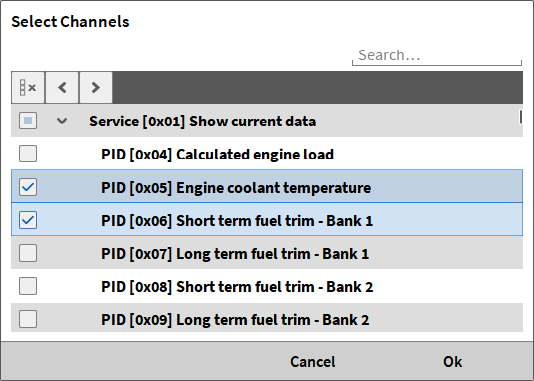Select row 'PID [0x09] Long term fuel trim - Bank 2'
This screenshot has height=381, width=534.
click(267, 318)
